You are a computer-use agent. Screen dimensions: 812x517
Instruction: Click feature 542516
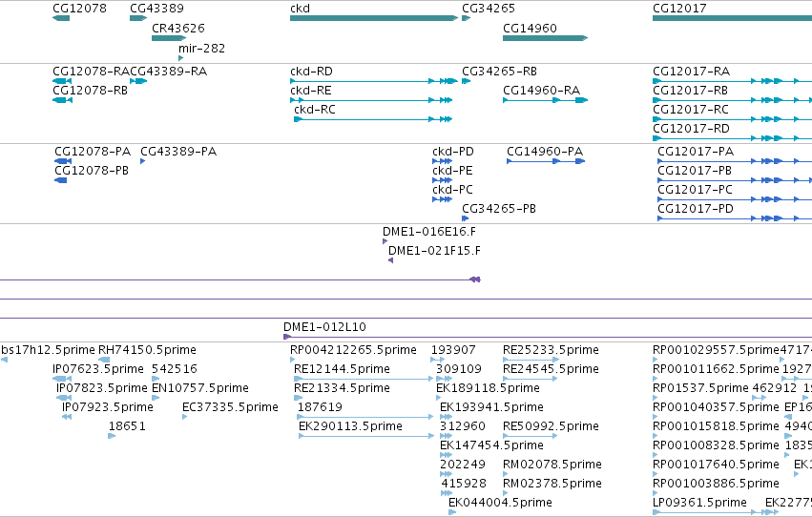(175, 369)
